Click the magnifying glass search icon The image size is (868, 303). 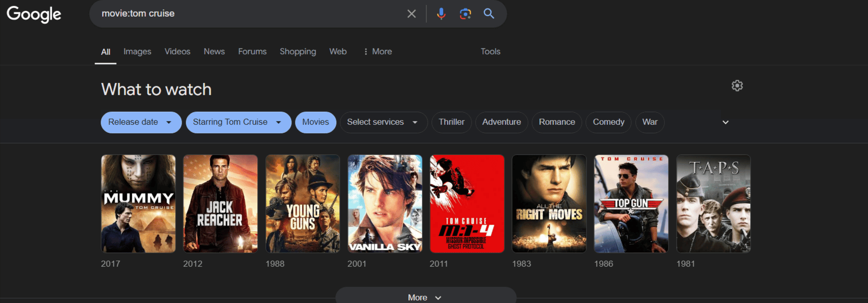489,14
